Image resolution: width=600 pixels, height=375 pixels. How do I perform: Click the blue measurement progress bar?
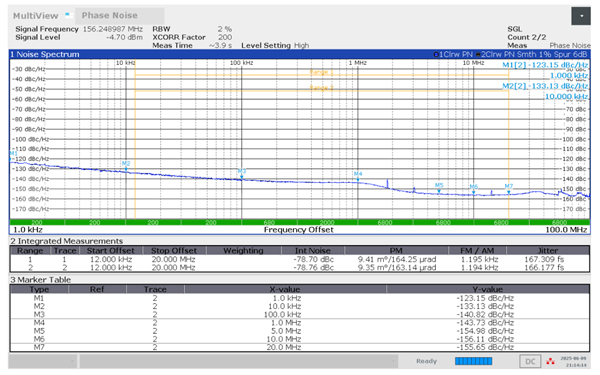[473, 361]
